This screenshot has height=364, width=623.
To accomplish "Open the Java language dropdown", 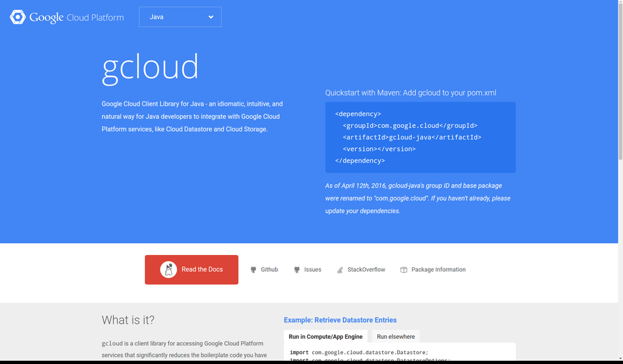I will coord(180,17).
